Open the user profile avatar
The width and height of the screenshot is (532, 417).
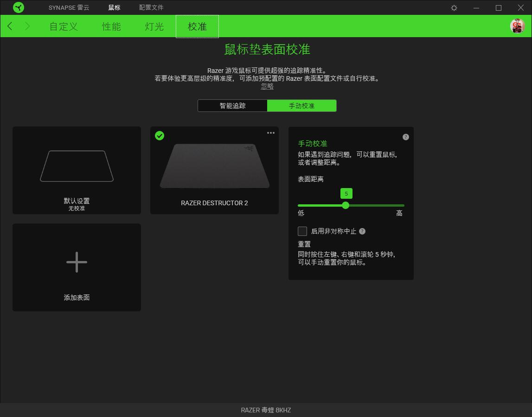[x=518, y=26]
